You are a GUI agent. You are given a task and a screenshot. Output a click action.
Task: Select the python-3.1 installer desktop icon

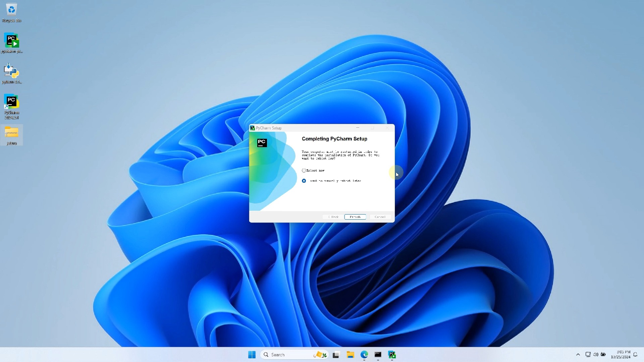11,73
